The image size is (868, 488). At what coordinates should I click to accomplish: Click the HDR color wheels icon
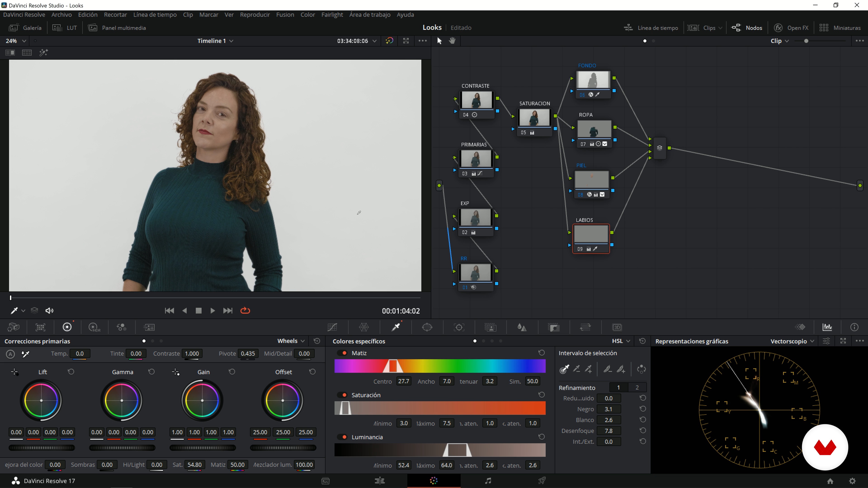pyautogui.click(x=94, y=327)
